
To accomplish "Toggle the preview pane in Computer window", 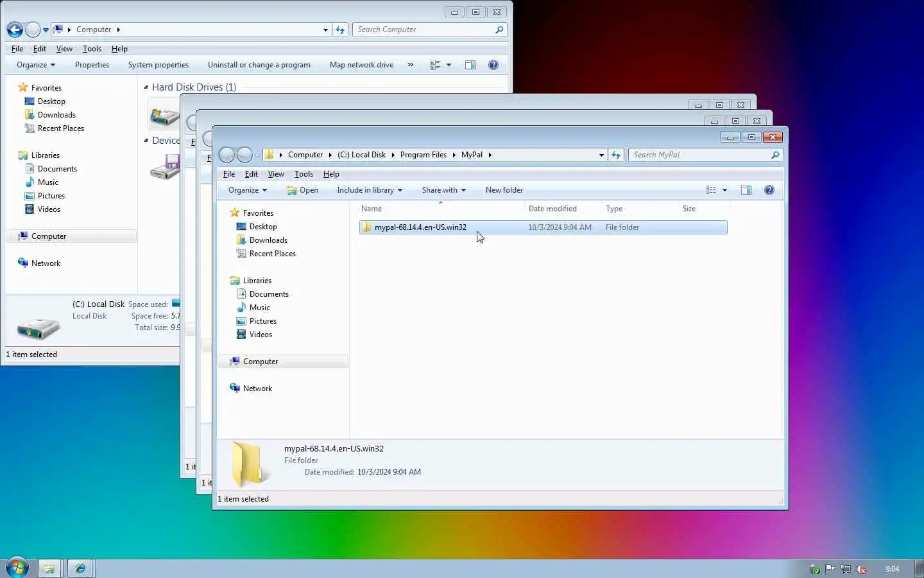I will click(x=470, y=65).
